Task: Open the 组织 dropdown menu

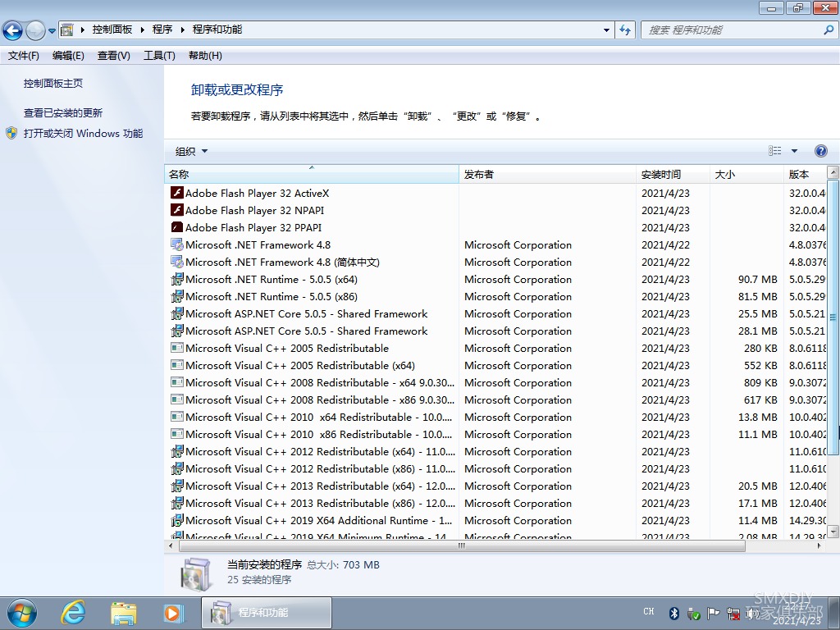Action: pyautogui.click(x=191, y=152)
